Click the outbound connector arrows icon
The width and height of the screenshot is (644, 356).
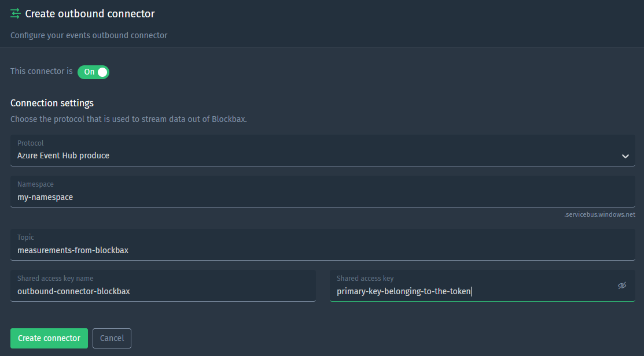(16, 13)
